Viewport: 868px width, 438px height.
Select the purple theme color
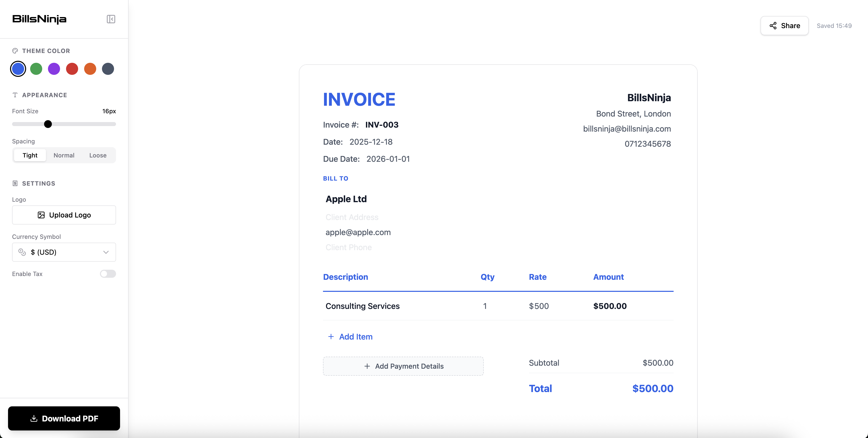pyautogui.click(x=54, y=69)
